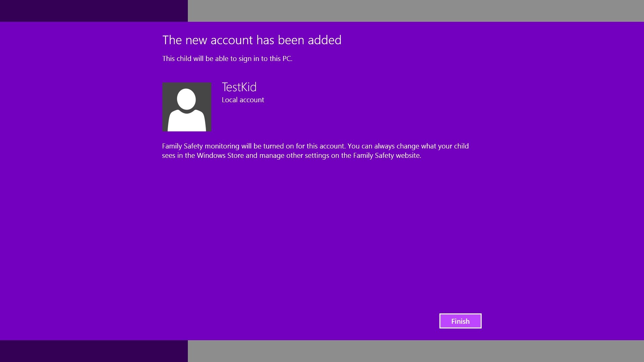Click the words Windows Store in paragraph
Image resolution: width=644 pixels, height=362 pixels.
(x=220, y=156)
